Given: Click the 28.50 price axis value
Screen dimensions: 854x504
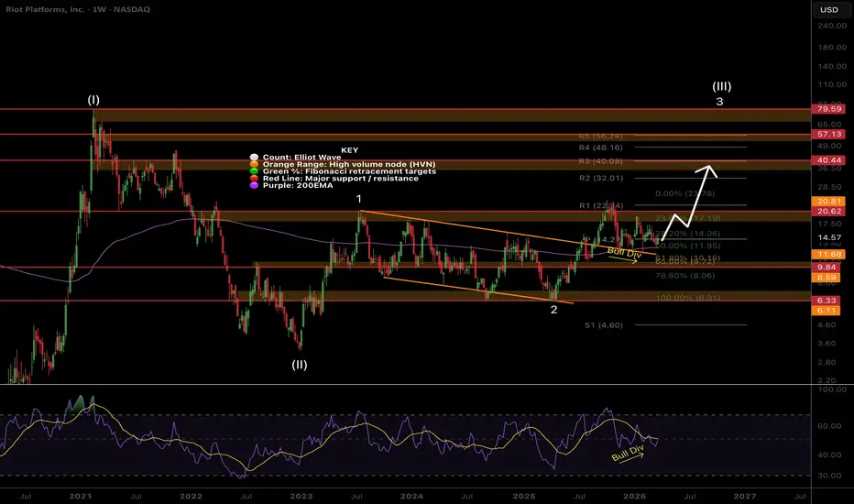Looking at the screenshot, I should pos(829,187).
